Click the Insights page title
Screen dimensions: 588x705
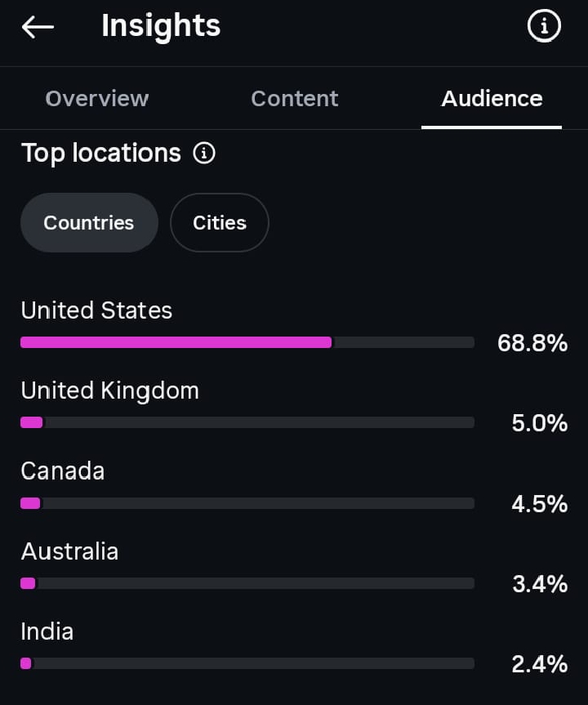click(161, 26)
